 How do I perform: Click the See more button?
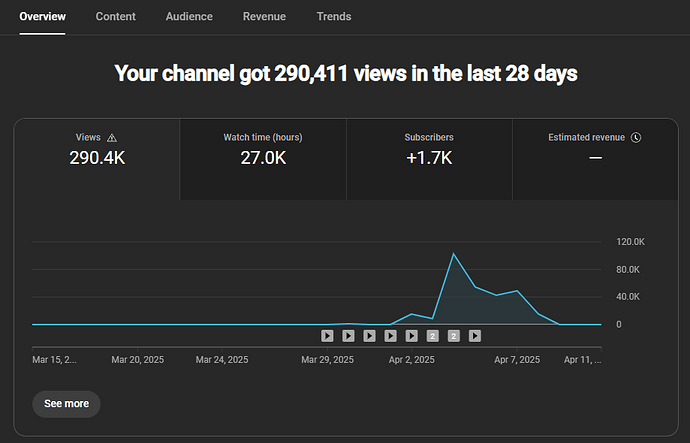point(66,404)
